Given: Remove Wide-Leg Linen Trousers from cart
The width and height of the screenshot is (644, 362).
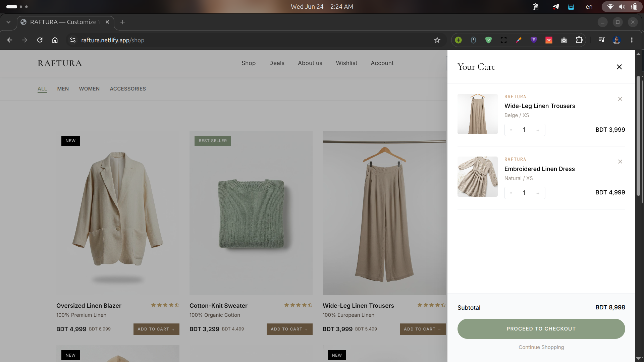Looking at the screenshot, I should (x=620, y=99).
